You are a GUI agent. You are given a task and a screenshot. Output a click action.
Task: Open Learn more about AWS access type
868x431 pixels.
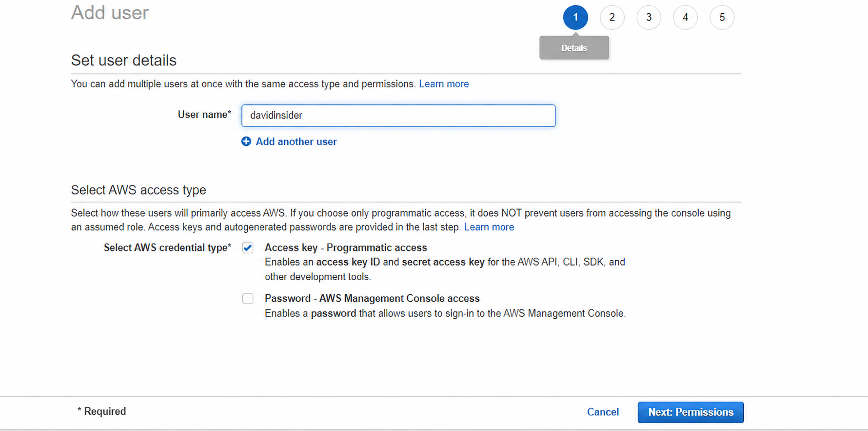click(x=489, y=227)
